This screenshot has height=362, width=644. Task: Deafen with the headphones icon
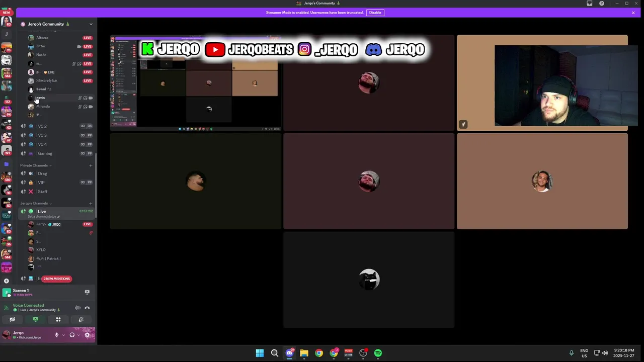tap(72, 335)
